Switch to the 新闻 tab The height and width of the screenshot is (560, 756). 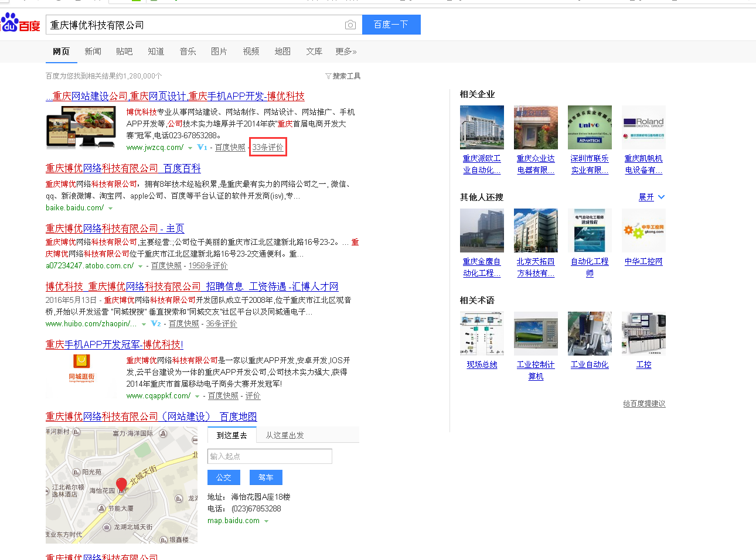93,52
